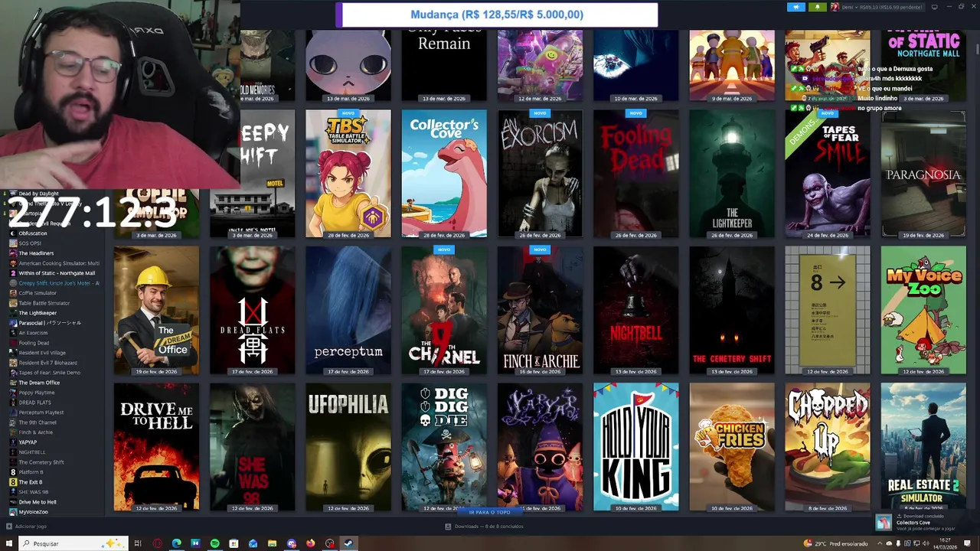Open The Cemetery Shift game cover

(732, 311)
